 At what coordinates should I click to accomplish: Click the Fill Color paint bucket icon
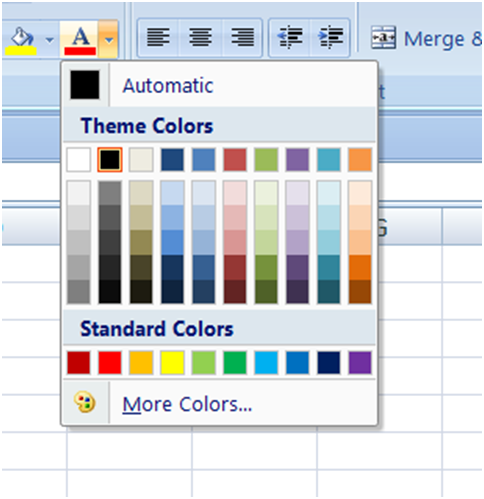(x=21, y=40)
